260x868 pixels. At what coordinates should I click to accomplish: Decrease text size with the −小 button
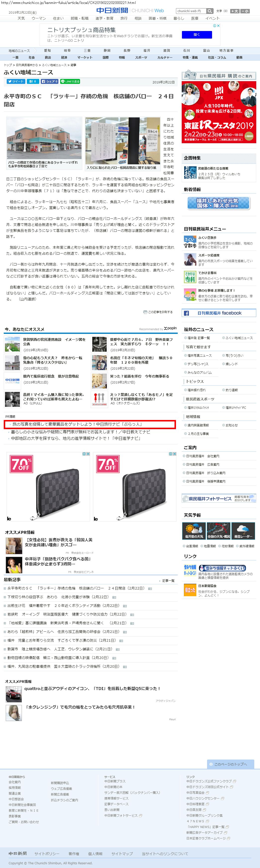[x=245, y=11]
